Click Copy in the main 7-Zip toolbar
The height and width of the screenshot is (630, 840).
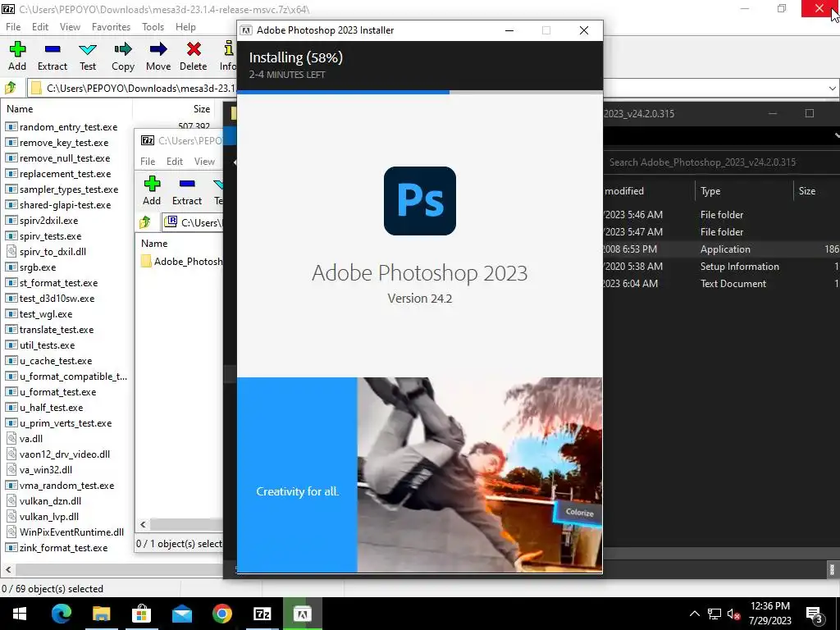123,57
